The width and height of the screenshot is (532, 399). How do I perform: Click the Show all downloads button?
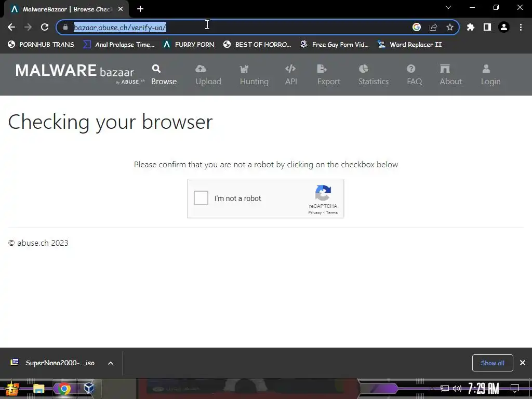[x=493, y=363]
